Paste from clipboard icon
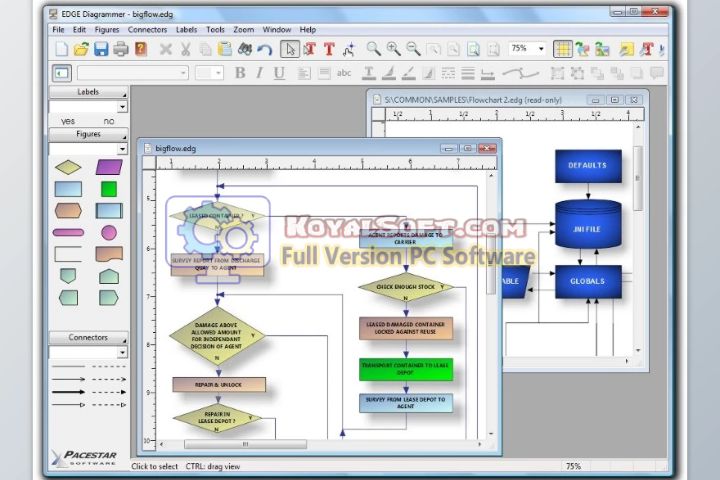720x480 pixels. click(x=225, y=49)
